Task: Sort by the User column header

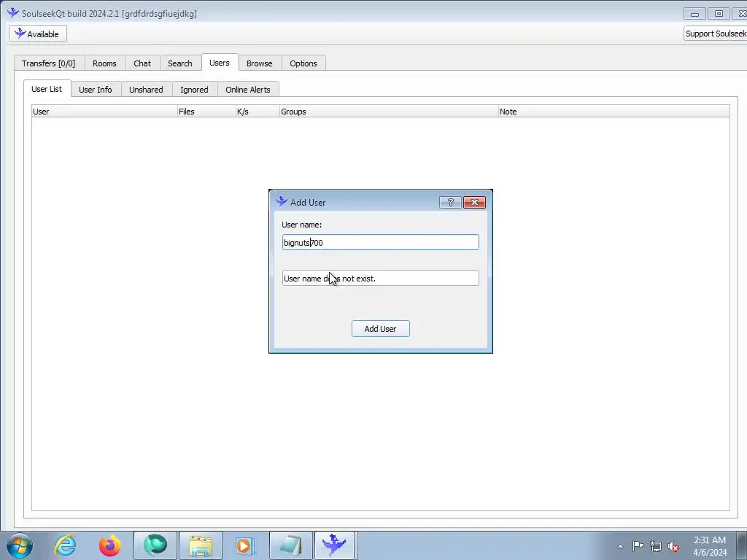Action: point(104,112)
